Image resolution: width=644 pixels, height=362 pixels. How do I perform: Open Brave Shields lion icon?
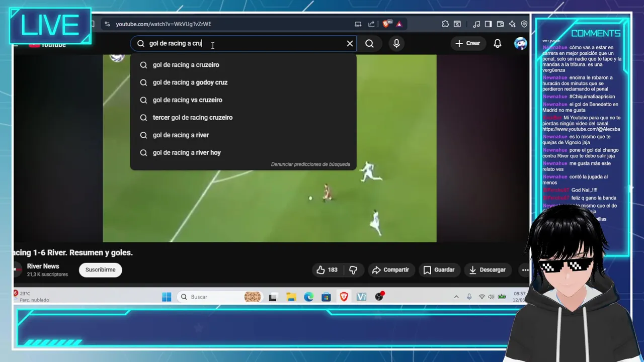[386, 24]
